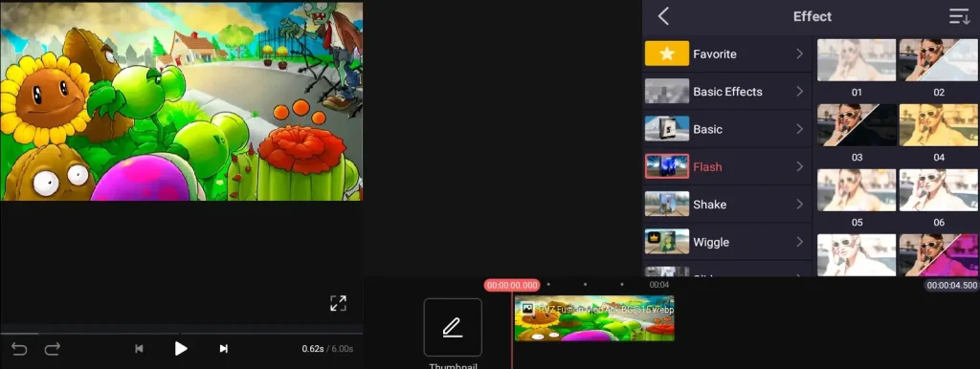Expand Basic Effects with its chevron
The width and height of the screenshot is (980, 369).
click(799, 92)
